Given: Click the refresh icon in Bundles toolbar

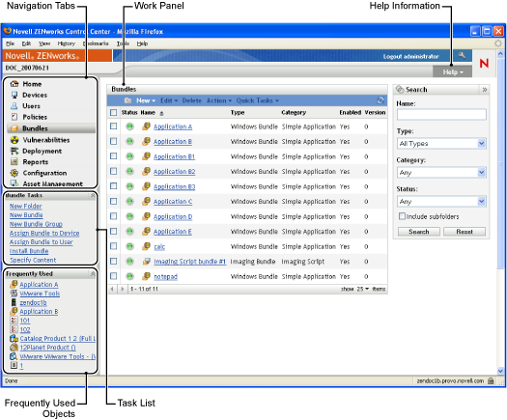Looking at the screenshot, I should point(380,100).
